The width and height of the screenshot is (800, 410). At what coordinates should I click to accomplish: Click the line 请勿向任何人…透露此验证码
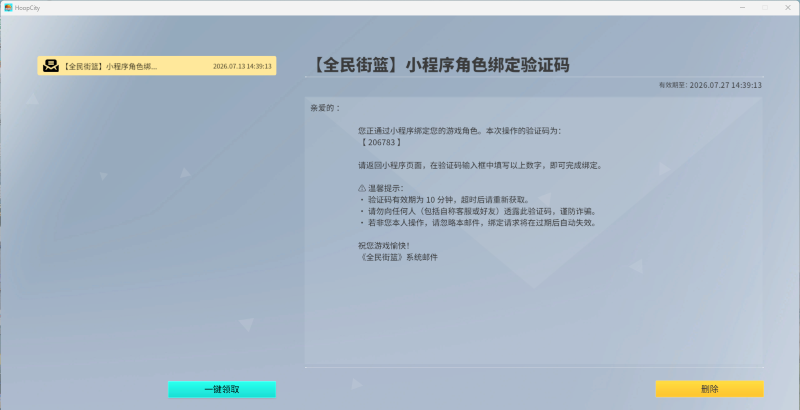478,211
